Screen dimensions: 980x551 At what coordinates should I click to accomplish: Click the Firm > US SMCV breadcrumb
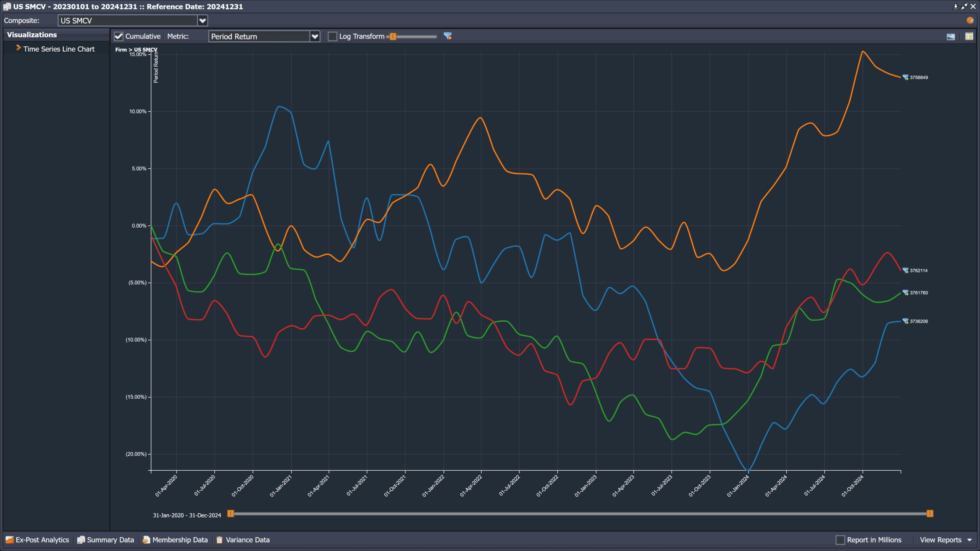coord(136,49)
